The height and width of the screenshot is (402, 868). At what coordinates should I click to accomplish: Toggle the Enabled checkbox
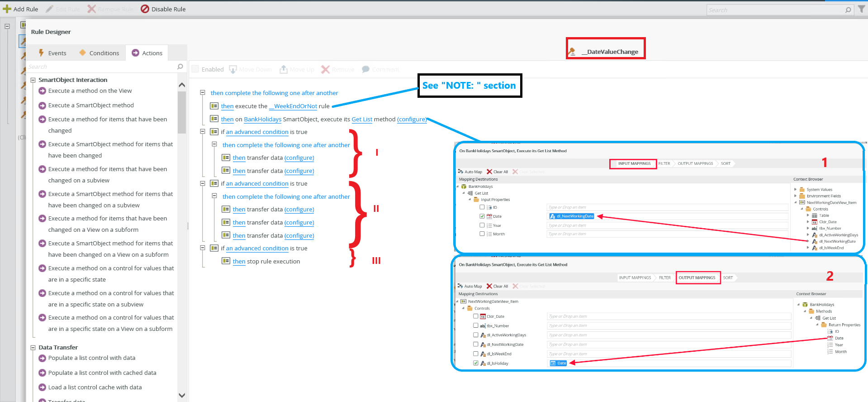(195, 69)
